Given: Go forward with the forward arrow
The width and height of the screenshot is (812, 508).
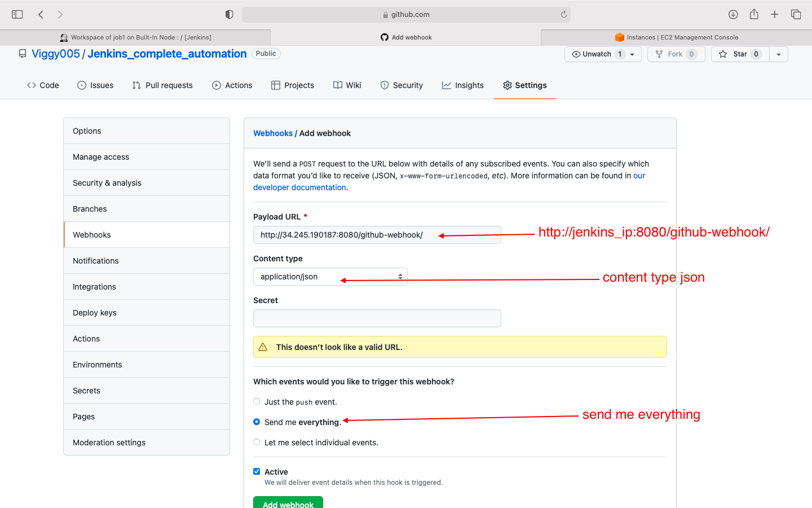Looking at the screenshot, I should [x=60, y=14].
